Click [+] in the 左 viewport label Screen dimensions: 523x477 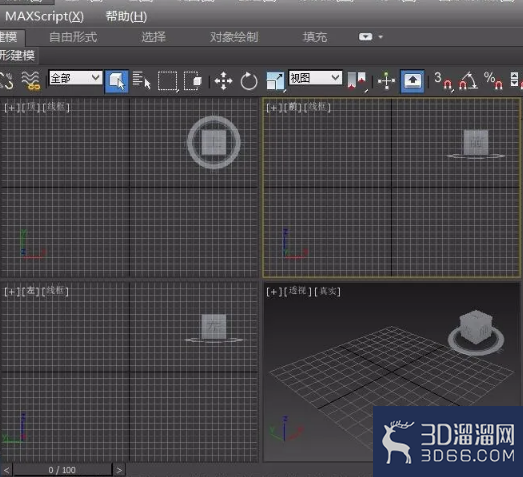pyautogui.click(x=12, y=292)
